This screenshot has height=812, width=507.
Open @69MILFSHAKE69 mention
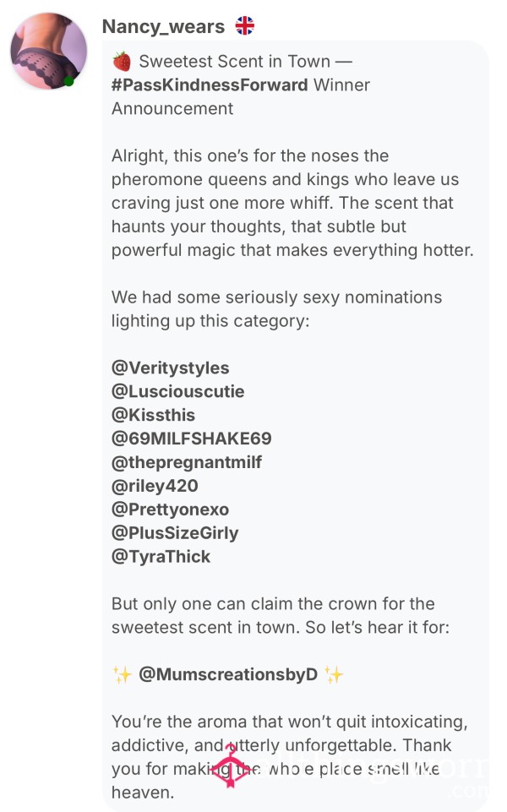coord(192,439)
